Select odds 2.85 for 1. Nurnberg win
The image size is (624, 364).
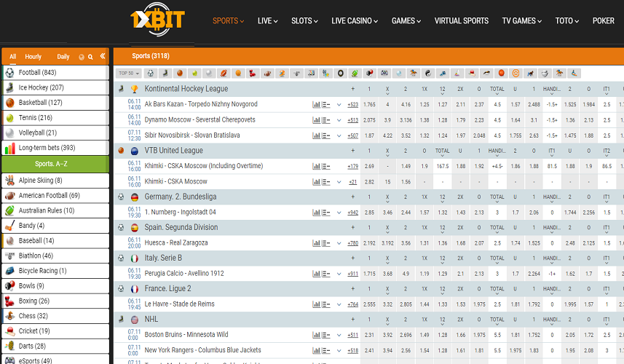pyautogui.click(x=369, y=213)
